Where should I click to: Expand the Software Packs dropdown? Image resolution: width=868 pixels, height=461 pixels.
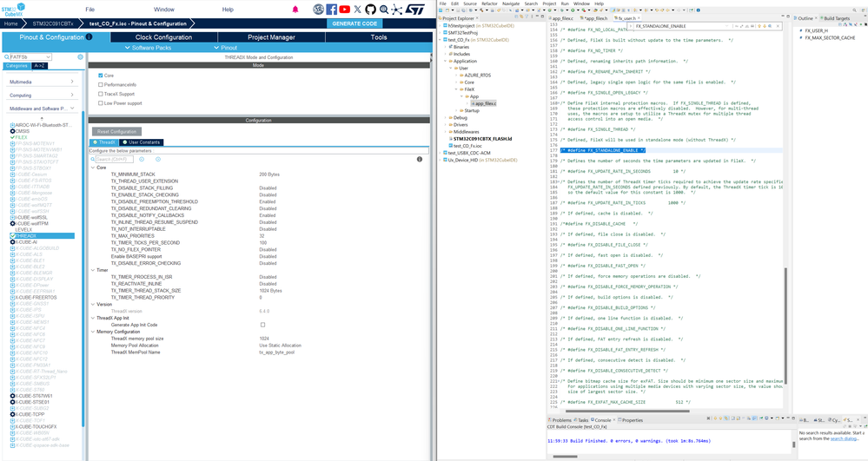(149, 48)
